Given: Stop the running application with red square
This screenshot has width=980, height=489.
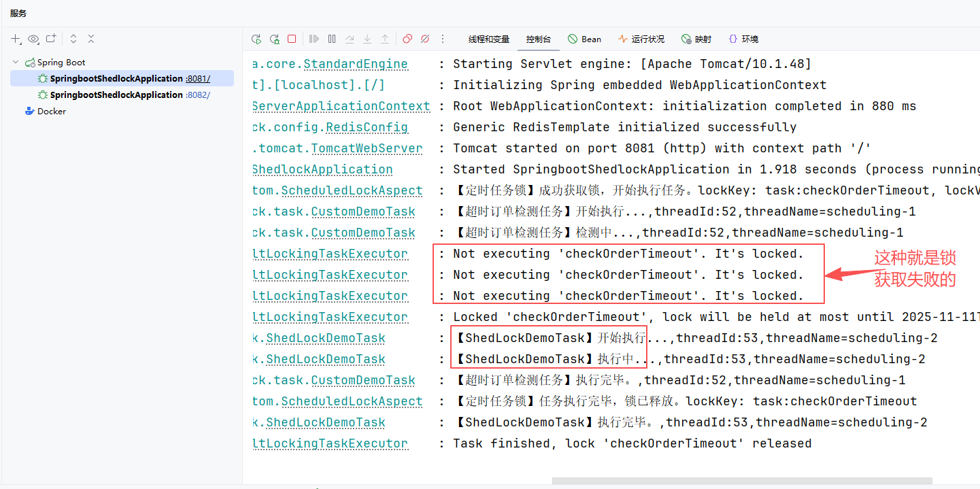Looking at the screenshot, I should (x=292, y=39).
